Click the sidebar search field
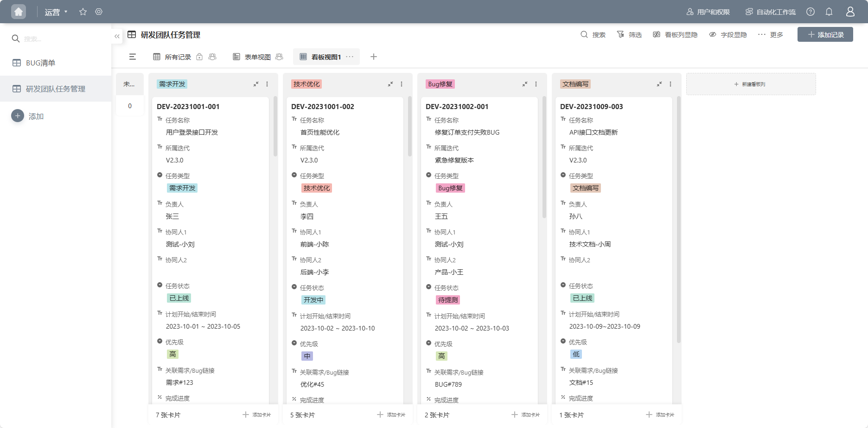Viewport: 868px width, 428px height. [x=60, y=39]
